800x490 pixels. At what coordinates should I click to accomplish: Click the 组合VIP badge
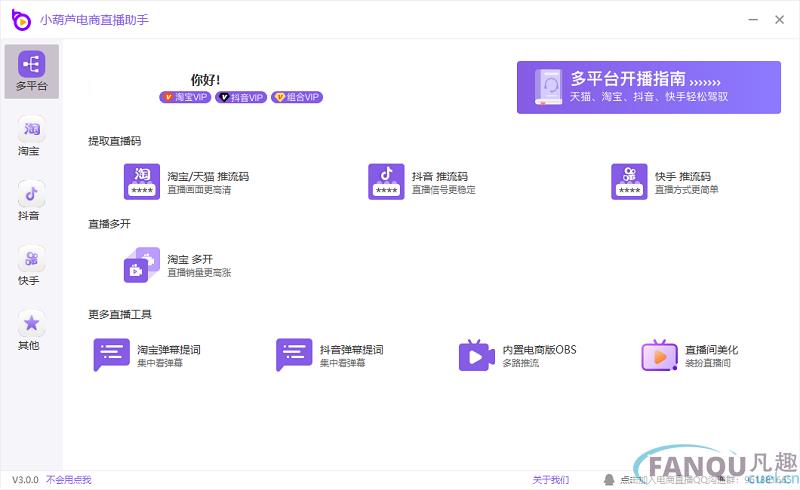[297, 97]
